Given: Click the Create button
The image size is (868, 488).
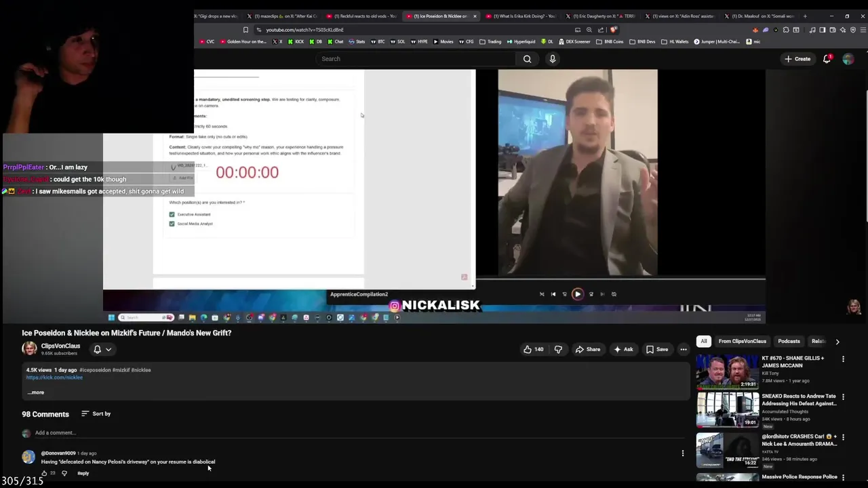Looking at the screenshot, I should click(797, 59).
